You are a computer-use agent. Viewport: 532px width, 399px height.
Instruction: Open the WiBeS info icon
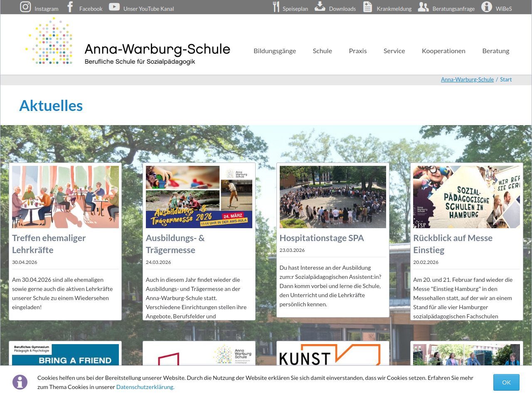[487, 7]
